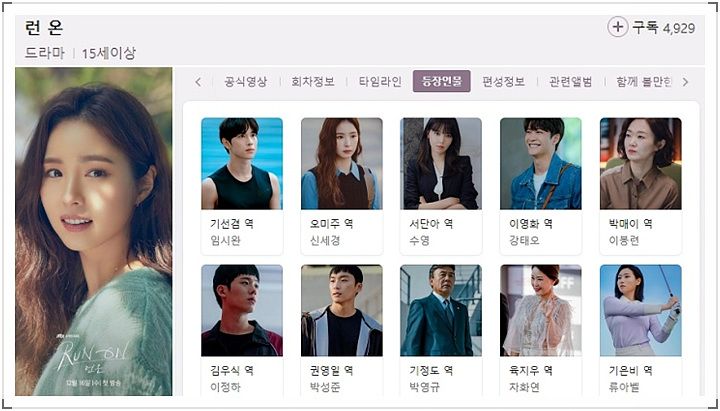This screenshot has height=411, width=720.
Task: Open 박매이 character photo
Action: click(641, 163)
